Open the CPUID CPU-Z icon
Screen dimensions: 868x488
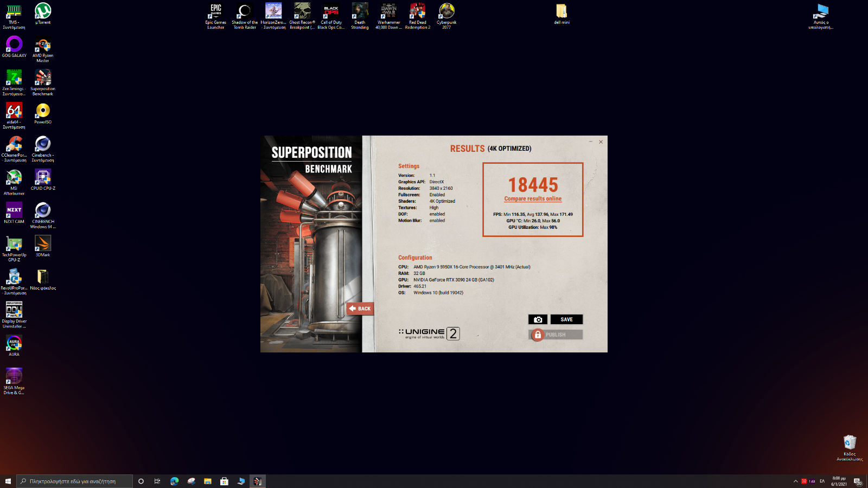43,179
